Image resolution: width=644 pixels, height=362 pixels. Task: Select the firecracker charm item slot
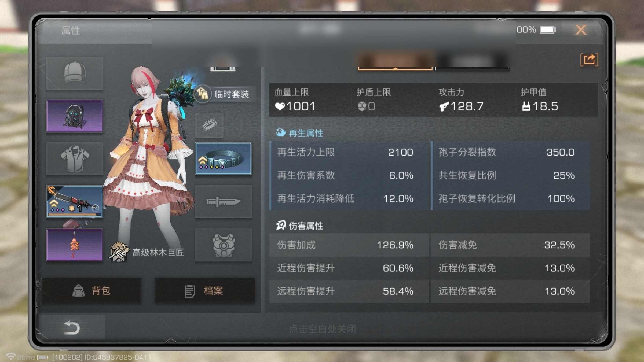tap(75, 245)
